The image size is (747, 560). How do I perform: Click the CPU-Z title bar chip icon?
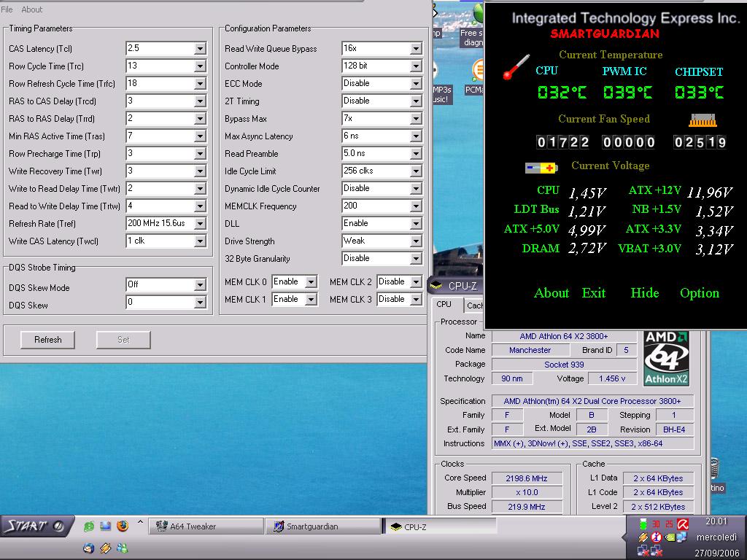click(x=436, y=286)
